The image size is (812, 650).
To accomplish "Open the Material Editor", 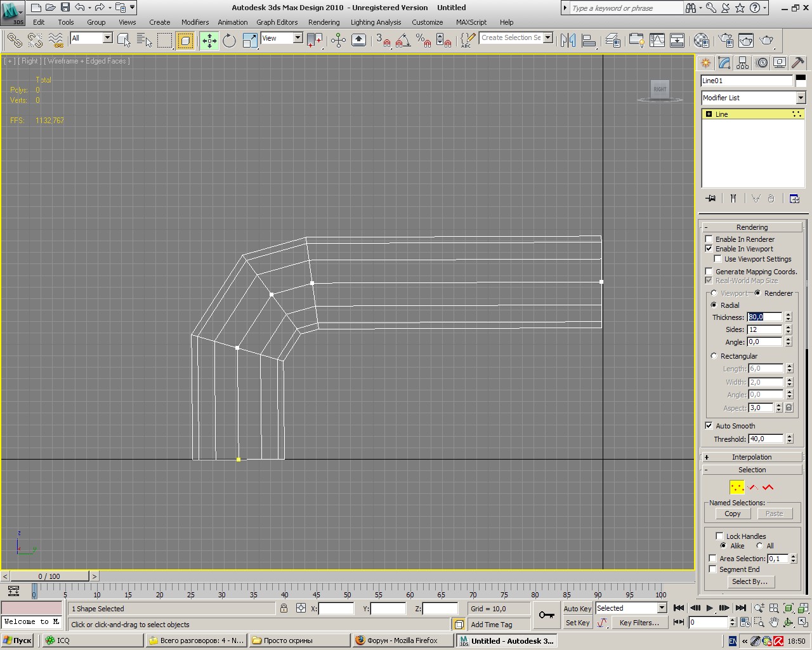I will pyautogui.click(x=701, y=41).
